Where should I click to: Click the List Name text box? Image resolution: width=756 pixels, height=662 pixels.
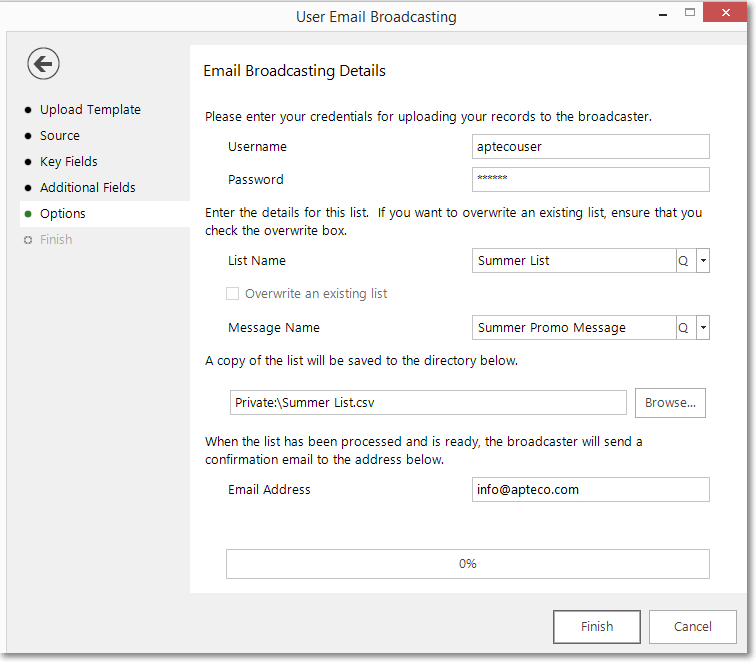[x=574, y=261]
